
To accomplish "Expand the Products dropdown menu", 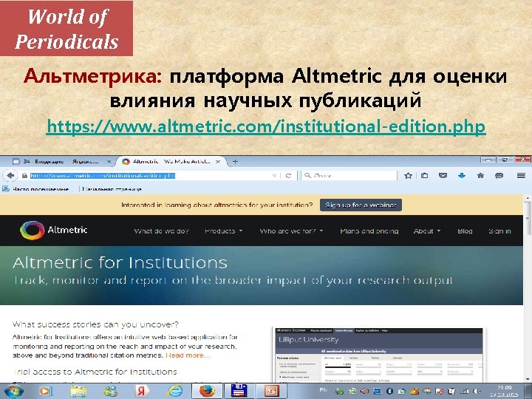I will click(x=224, y=231).
